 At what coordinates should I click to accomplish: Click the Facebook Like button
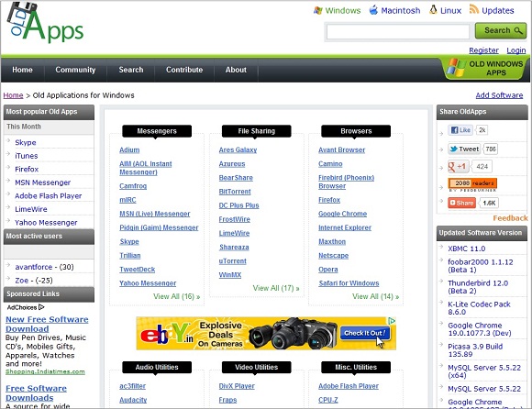pyautogui.click(x=460, y=130)
